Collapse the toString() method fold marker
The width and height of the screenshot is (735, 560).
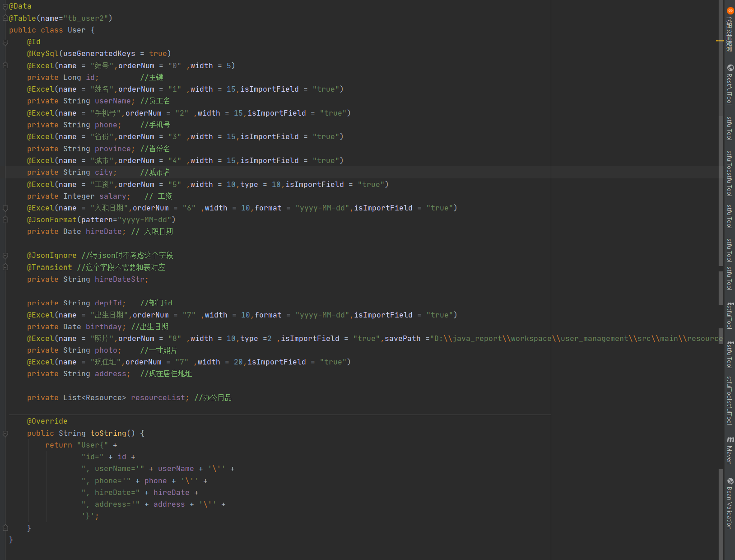click(x=5, y=434)
